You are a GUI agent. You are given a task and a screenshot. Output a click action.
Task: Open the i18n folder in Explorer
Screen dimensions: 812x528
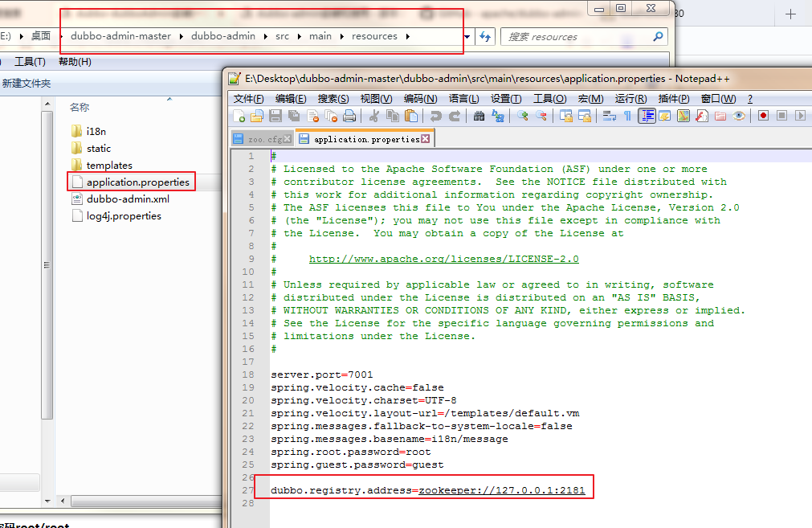click(x=88, y=131)
